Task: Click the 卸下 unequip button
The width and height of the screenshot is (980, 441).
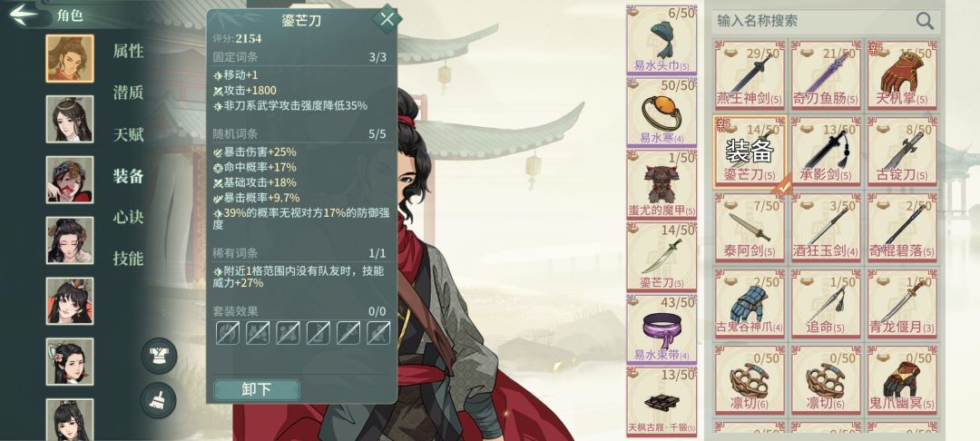Action: (x=256, y=389)
